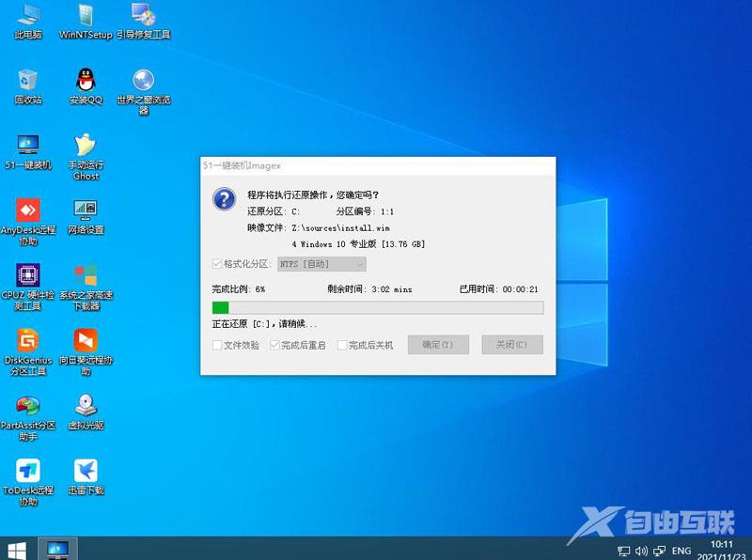Image resolution: width=752 pixels, height=560 pixels.
Task: Click the green restore progress bar
Action: coord(378,307)
